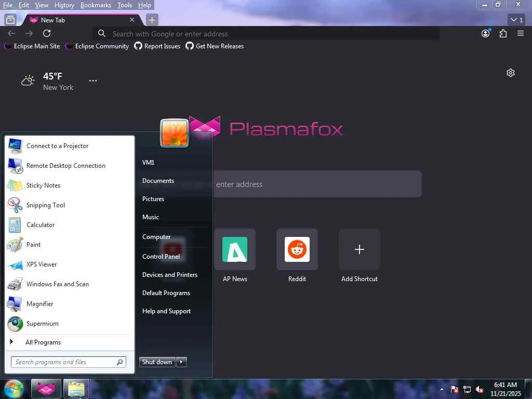Image resolution: width=532 pixels, height=399 pixels.
Task: Go back with the back arrow
Action: (x=11, y=33)
